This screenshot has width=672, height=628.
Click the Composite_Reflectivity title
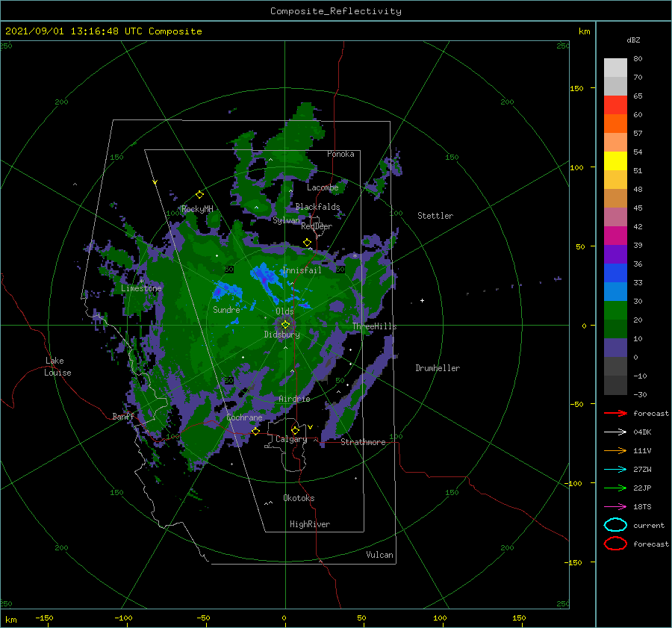point(336,11)
